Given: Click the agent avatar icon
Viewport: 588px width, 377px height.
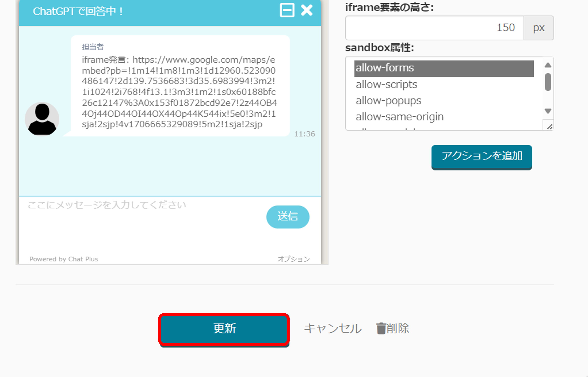Looking at the screenshot, I should pos(42,119).
